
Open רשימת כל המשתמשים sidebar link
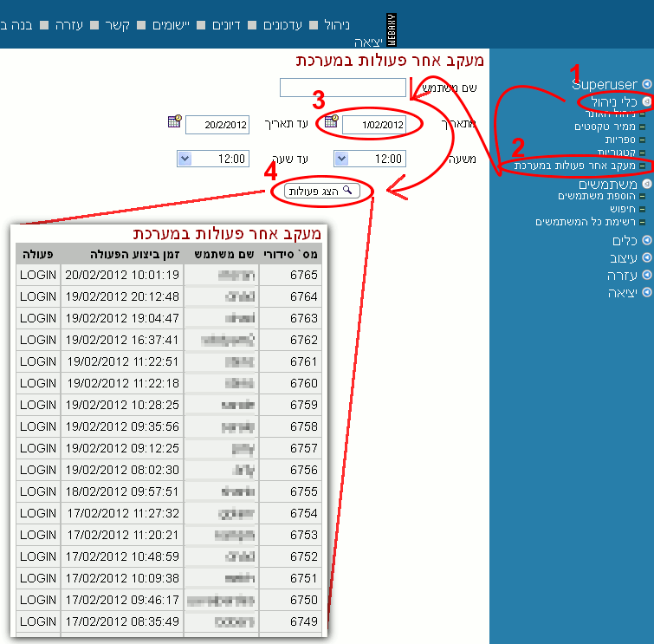tap(586, 222)
